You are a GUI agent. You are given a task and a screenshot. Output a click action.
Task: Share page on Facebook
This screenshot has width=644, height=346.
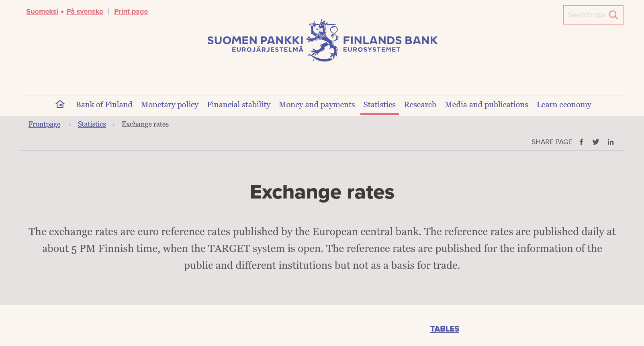click(581, 142)
